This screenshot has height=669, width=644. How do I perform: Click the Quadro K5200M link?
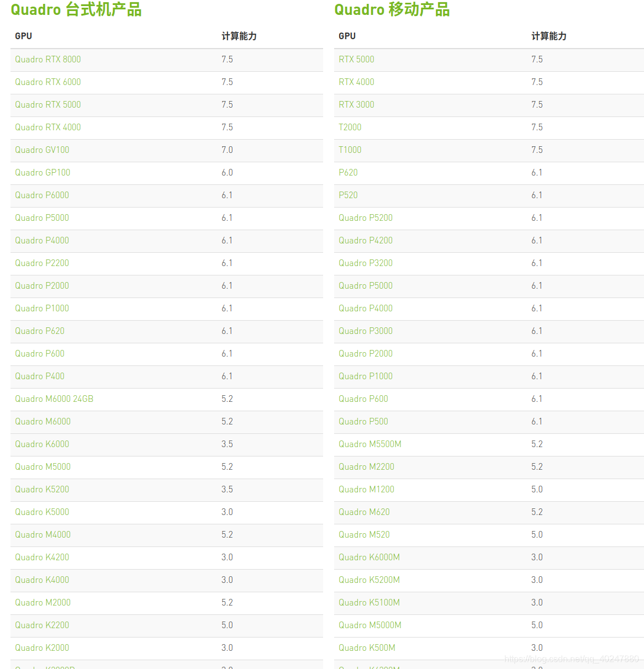[369, 580]
